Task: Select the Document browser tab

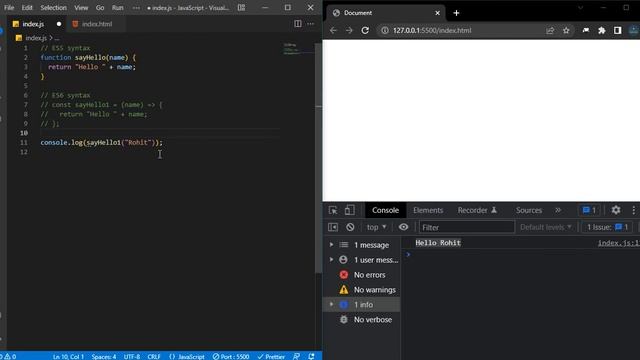Action: click(385, 13)
